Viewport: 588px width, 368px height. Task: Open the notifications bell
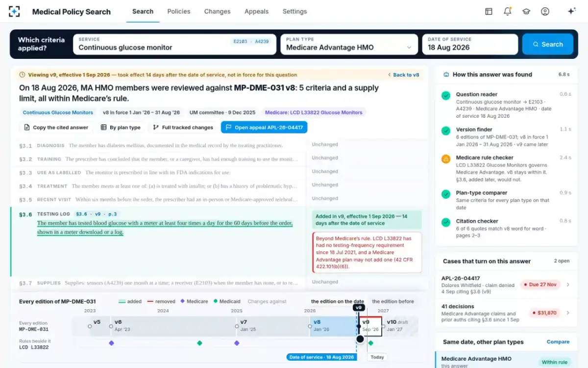point(508,12)
